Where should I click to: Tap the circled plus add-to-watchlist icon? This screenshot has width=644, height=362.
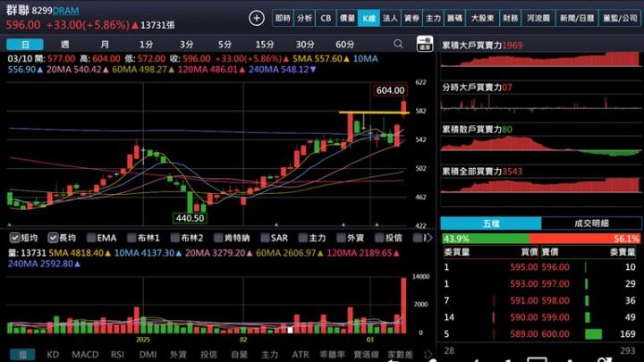point(257,18)
